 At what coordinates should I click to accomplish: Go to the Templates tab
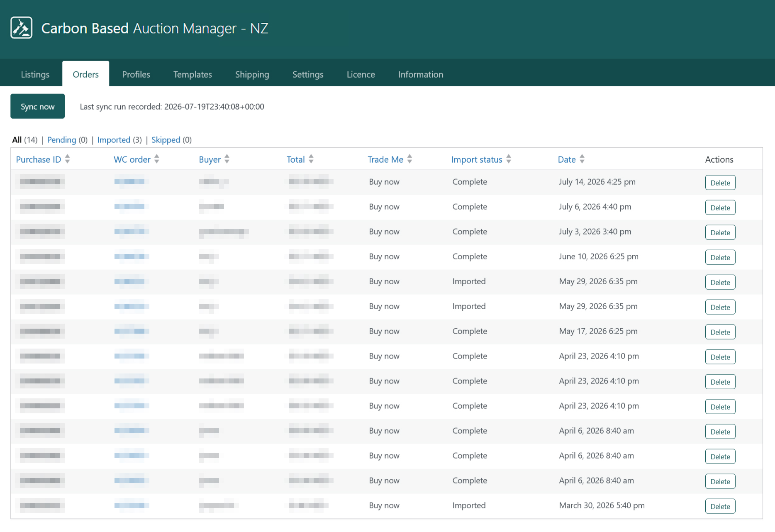(x=193, y=74)
